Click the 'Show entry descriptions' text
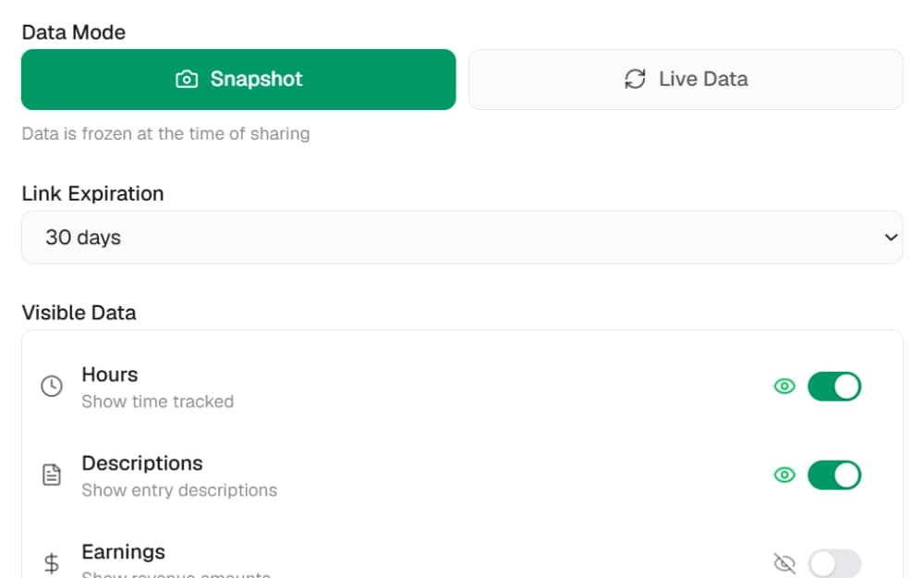 [x=179, y=490]
